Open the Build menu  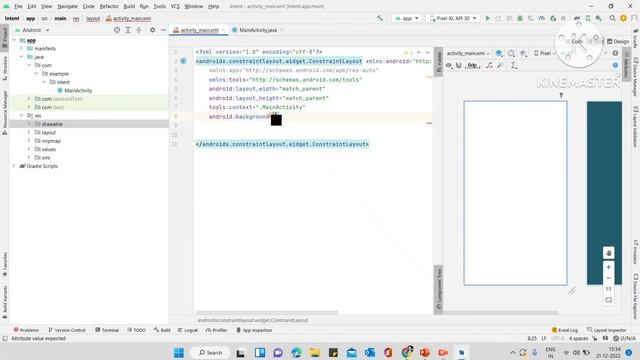(x=129, y=7)
